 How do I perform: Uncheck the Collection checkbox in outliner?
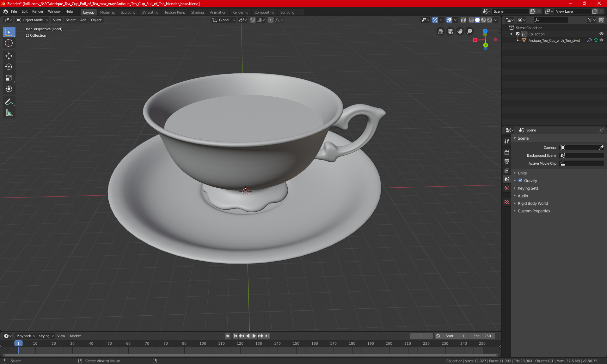518,34
